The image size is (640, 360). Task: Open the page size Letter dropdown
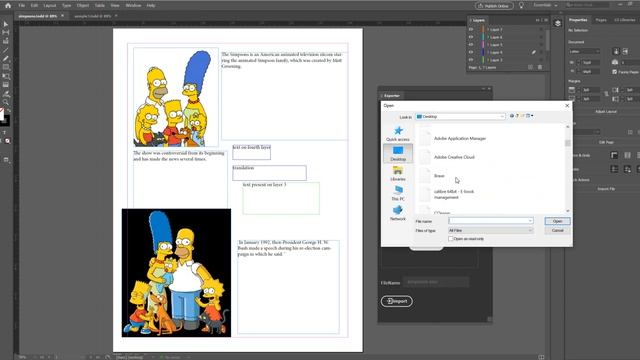[x=584, y=51]
